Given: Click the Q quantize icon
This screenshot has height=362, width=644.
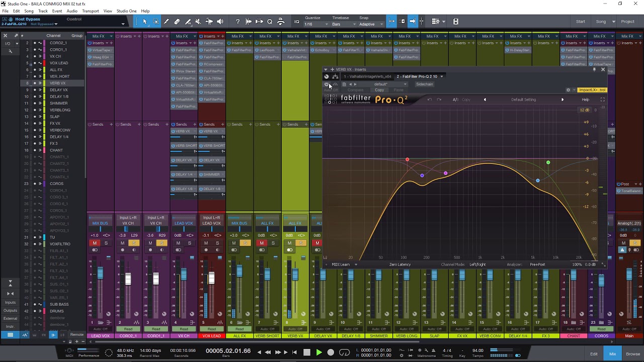Looking at the screenshot, I should click(x=270, y=22).
